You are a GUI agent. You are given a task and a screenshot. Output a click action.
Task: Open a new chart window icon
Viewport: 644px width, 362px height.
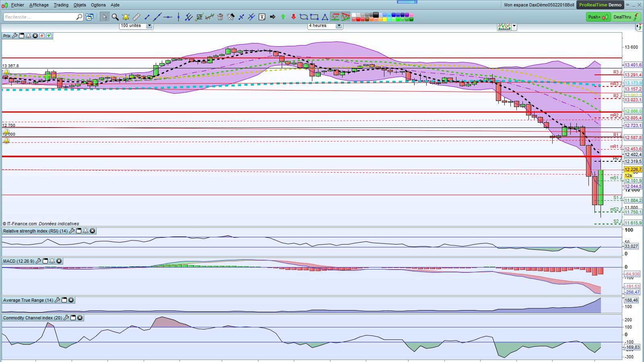[89, 17]
